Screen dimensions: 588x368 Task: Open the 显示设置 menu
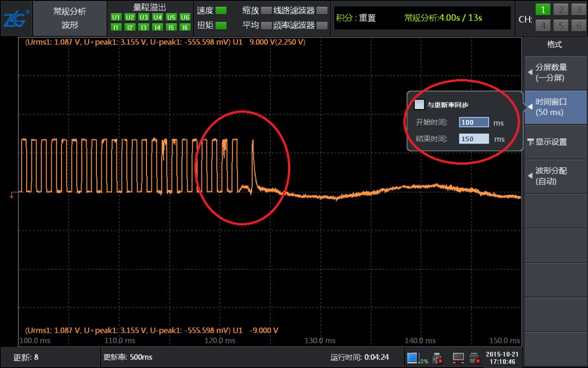[x=555, y=142]
